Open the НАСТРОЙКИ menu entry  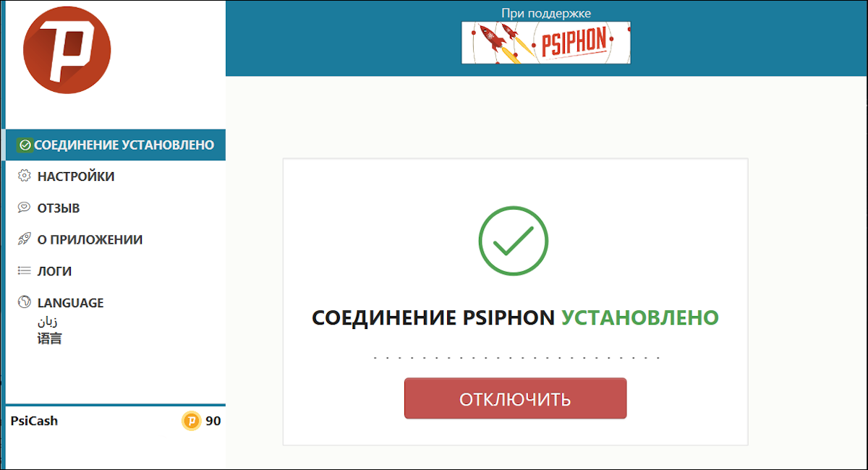point(76,176)
